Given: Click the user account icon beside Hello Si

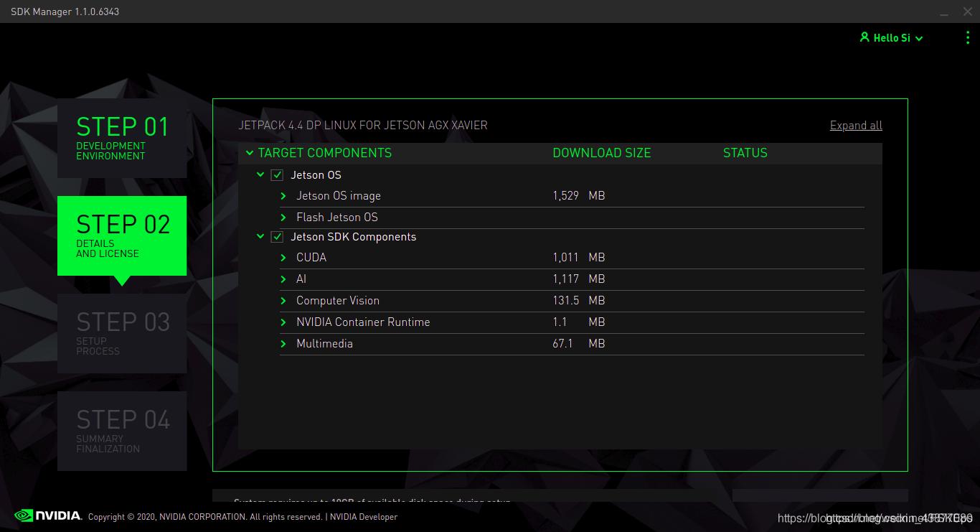Looking at the screenshot, I should pyautogui.click(x=864, y=37).
